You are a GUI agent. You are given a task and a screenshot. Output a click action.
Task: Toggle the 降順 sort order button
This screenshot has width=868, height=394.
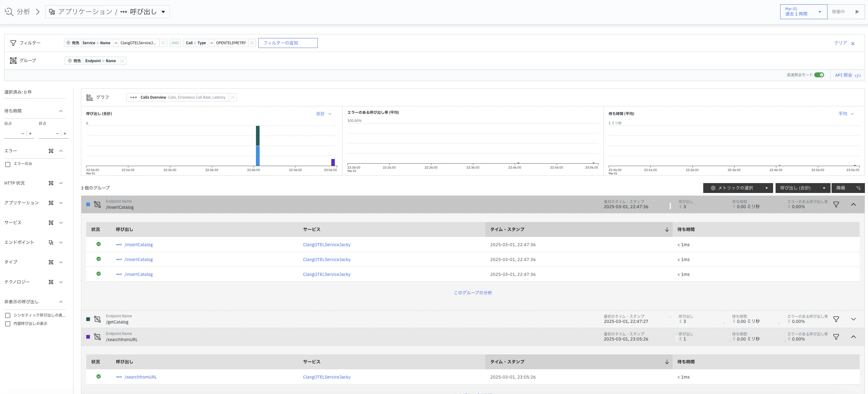click(848, 188)
